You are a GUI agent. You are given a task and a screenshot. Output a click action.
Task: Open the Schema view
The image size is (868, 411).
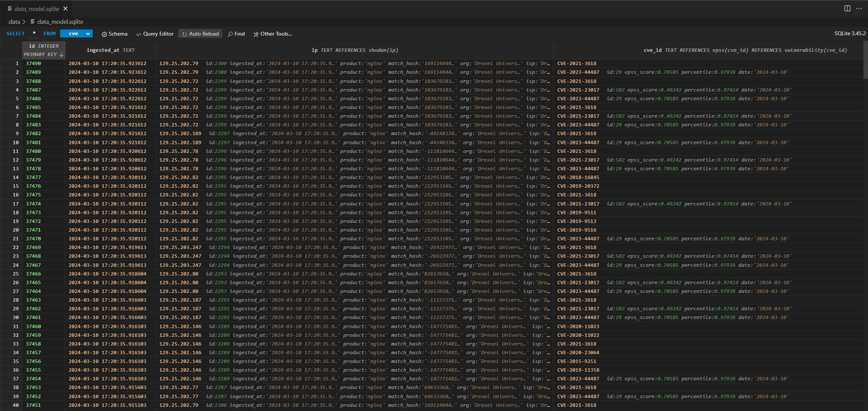tap(115, 34)
